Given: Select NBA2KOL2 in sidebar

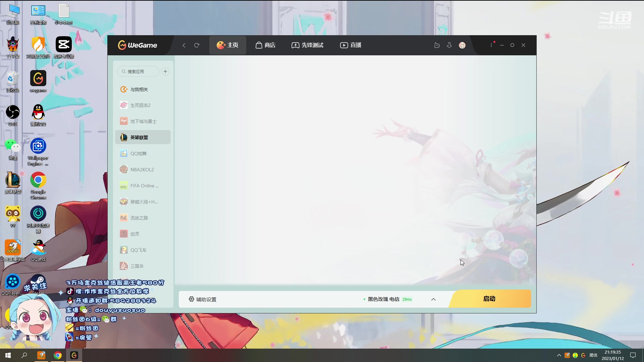Looking at the screenshot, I should click(143, 170).
